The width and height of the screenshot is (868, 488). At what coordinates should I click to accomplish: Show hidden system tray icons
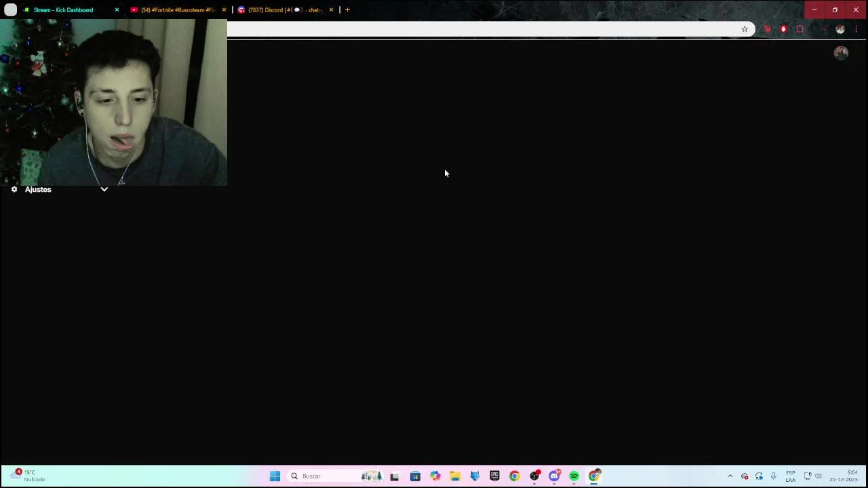[730, 476]
